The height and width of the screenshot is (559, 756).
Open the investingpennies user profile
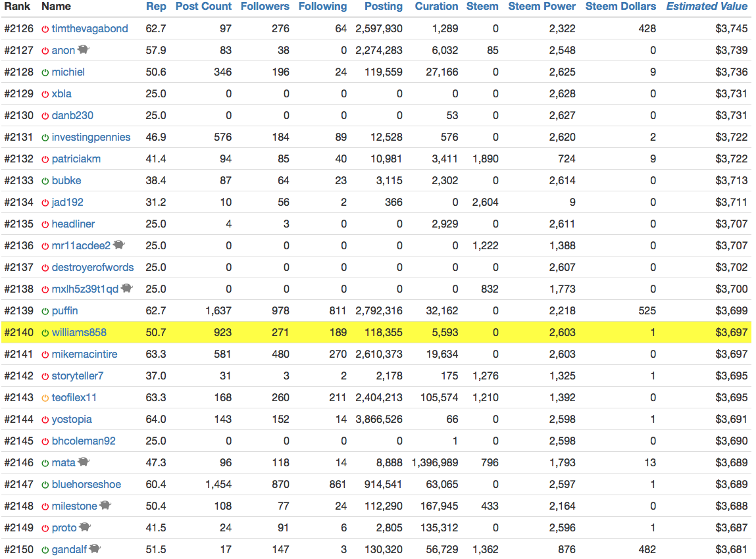click(x=91, y=137)
